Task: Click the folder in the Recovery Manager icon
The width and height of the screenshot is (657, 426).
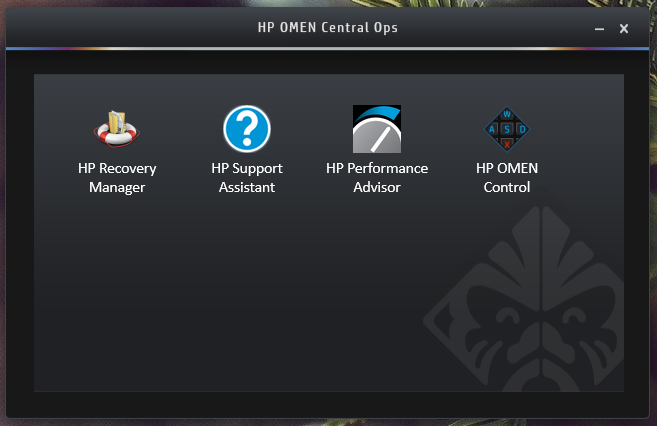Action: (x=118, y=122)
